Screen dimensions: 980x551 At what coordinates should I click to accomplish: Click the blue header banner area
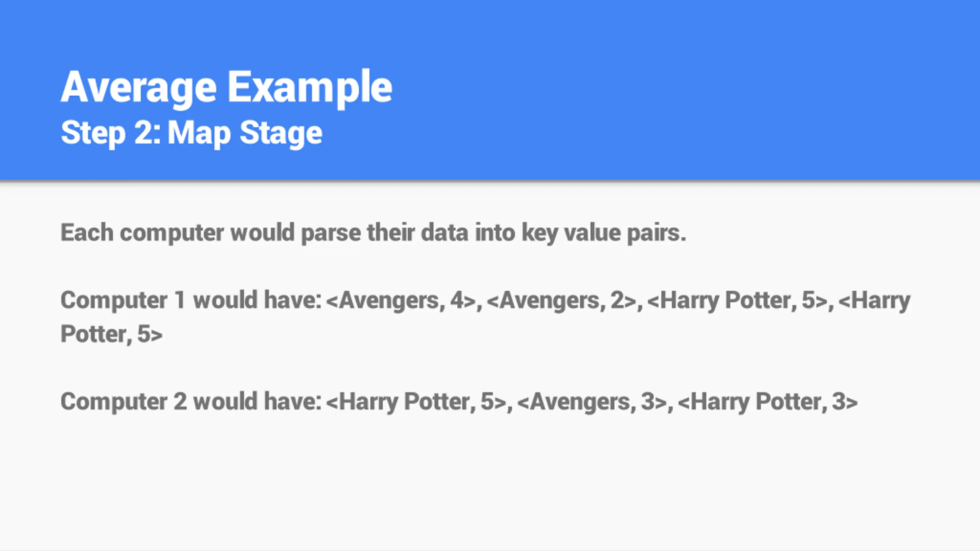[490, 90]
